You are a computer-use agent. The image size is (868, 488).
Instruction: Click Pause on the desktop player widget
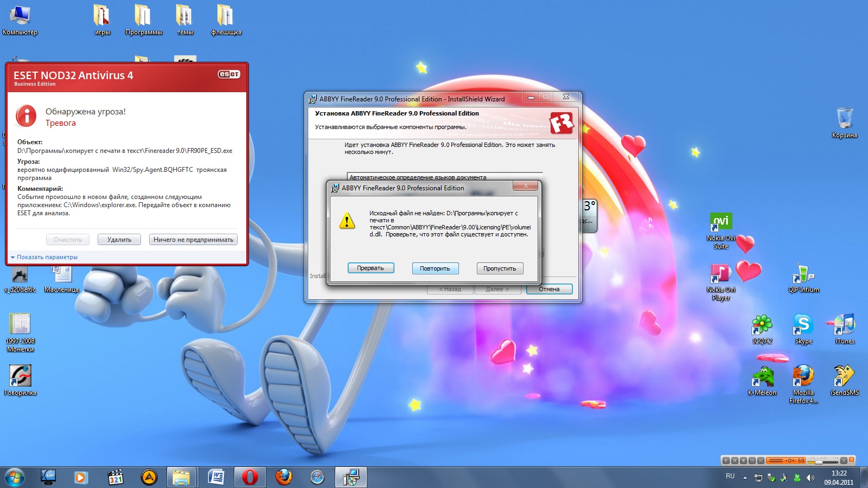735,460
